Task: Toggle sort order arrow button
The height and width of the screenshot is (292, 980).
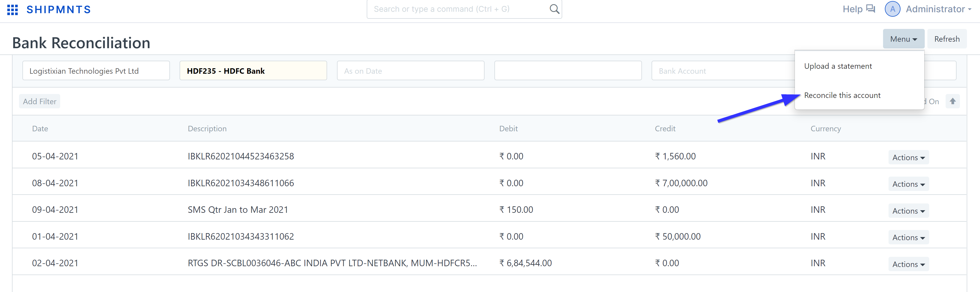Action: tap(952, 101)
